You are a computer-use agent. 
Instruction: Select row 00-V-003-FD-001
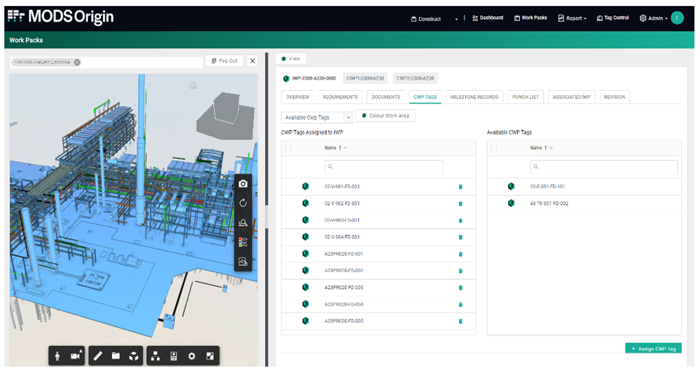(379, 220)
